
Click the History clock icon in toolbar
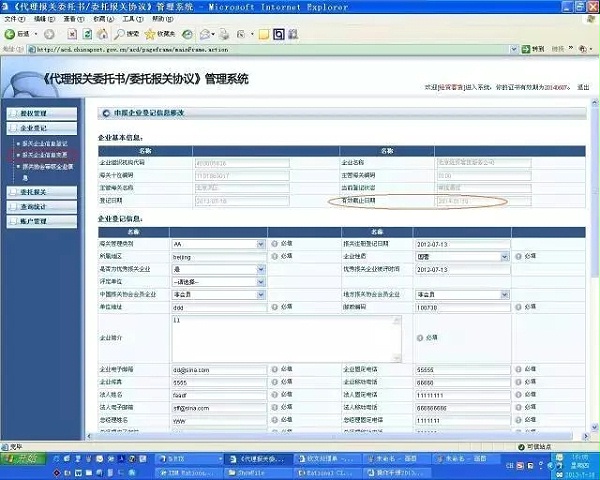187,34
